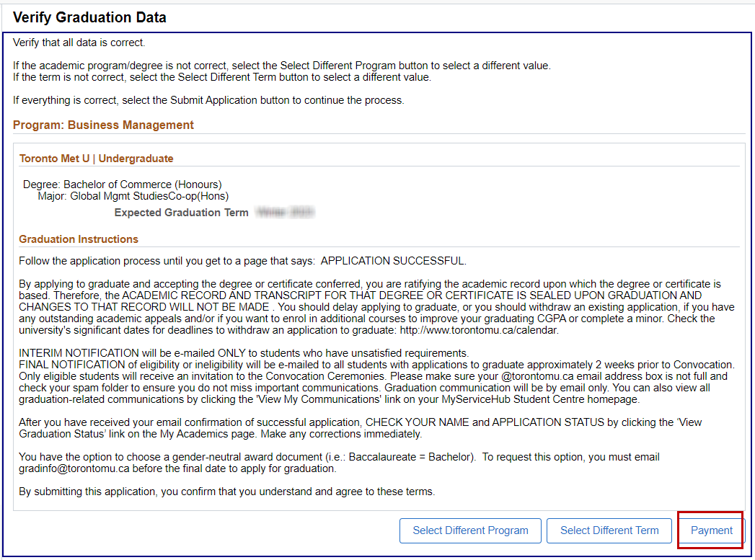Click the Degree: Bachelor of Commerce line
This screenshot has width=755, height=560.
(x=122, y=185)
